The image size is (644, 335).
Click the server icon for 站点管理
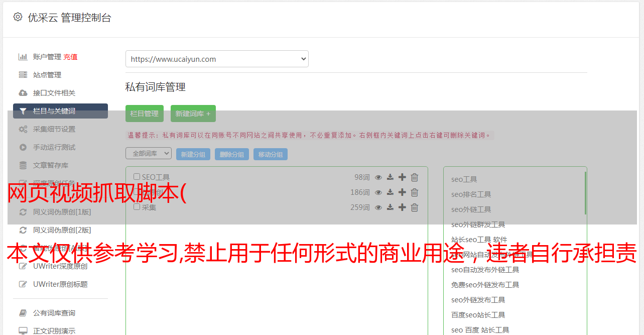[x=23, y=75]
